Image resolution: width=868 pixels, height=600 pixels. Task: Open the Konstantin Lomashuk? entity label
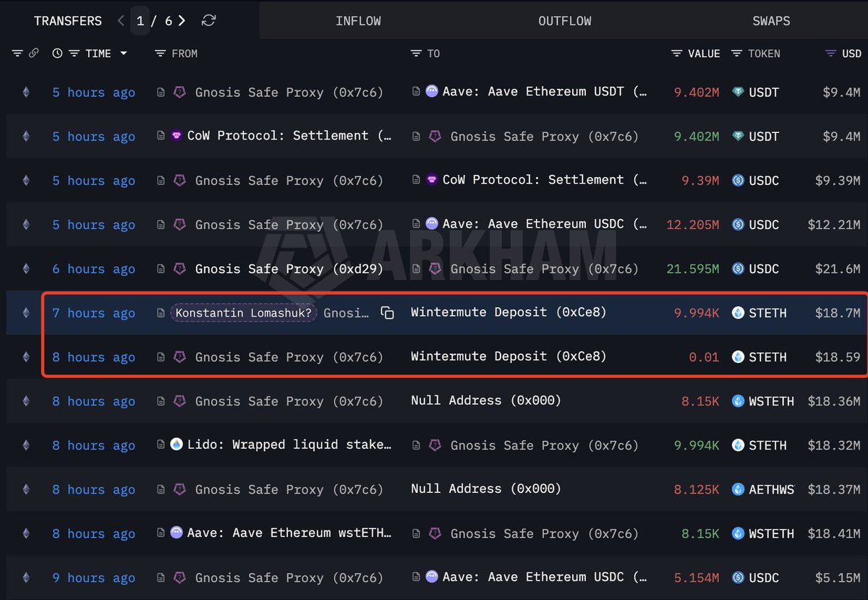[244, 313]
